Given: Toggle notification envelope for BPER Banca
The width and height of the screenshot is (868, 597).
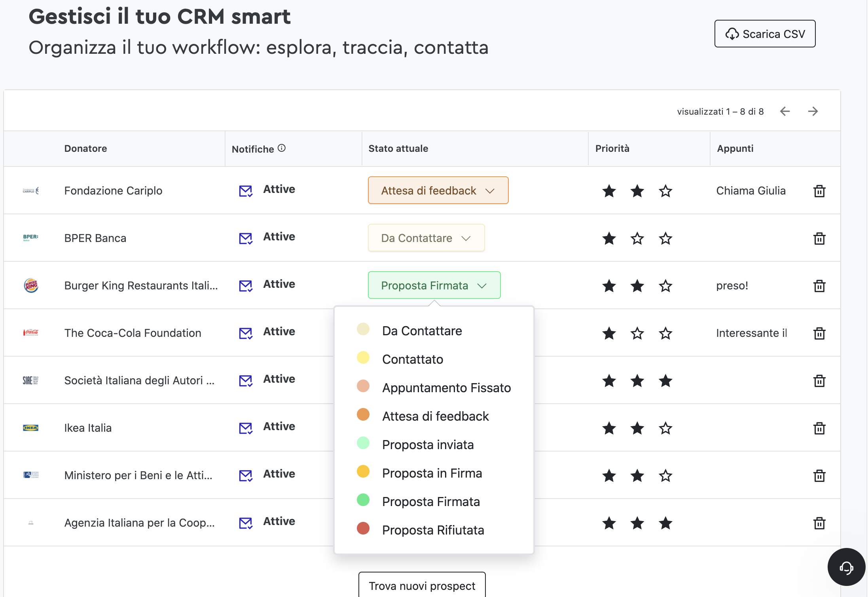Looking at the screenshot, I should tap(246, 238).
